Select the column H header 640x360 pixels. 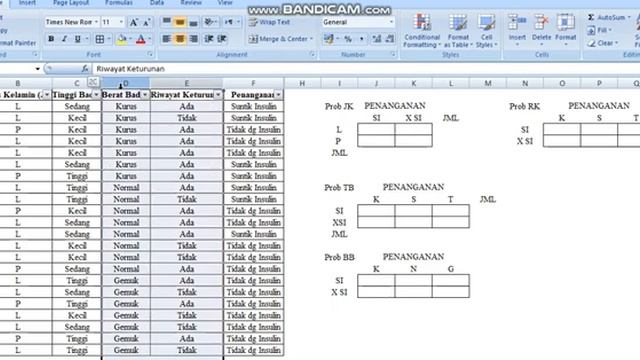point(302,83)
